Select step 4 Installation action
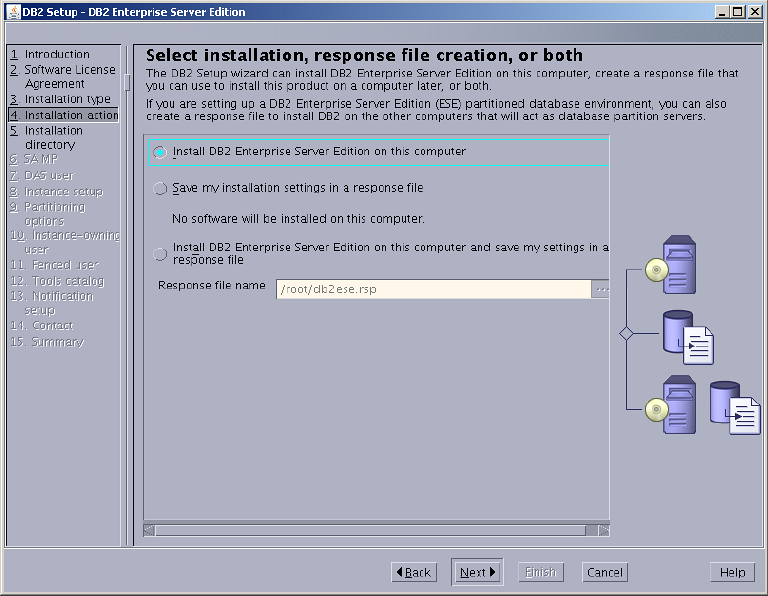768x596 pixels. 64,115
